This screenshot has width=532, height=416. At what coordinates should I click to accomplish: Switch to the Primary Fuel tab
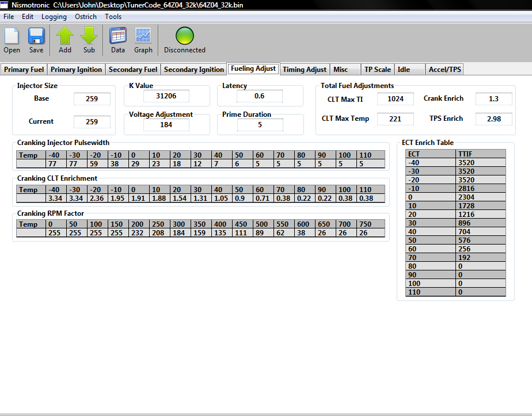[24, 70]
